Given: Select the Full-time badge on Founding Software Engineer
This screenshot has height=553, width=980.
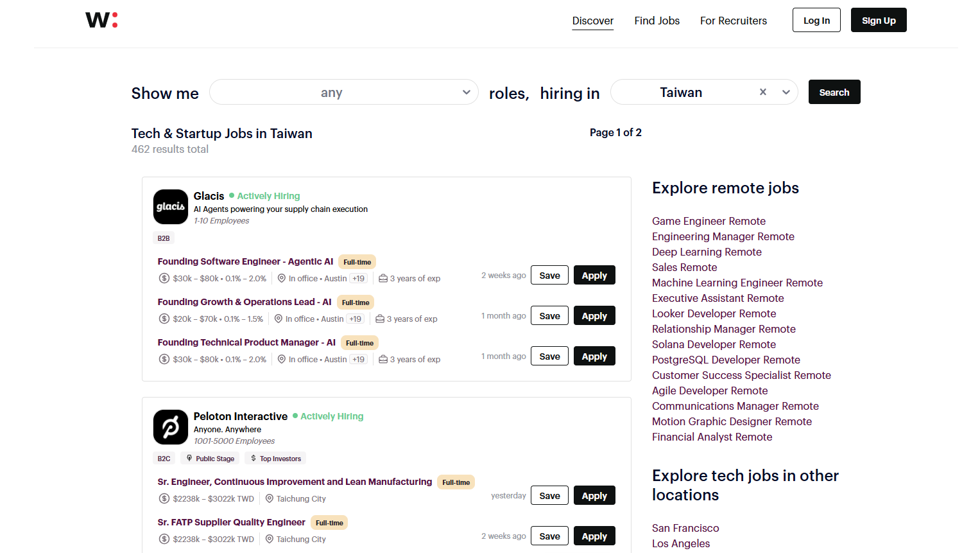Looking at the screenshot, I should click(x=357, y=262).
